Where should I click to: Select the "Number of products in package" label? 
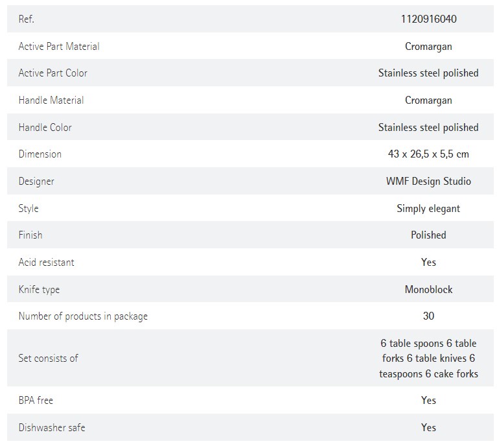pyautogui.click(x=83, y=316)
